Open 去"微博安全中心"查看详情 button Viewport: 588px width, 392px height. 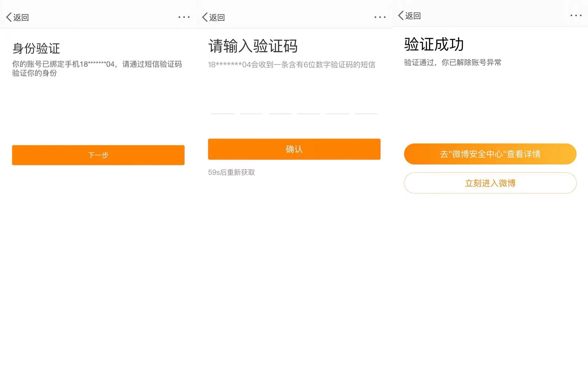pos(490,154)
